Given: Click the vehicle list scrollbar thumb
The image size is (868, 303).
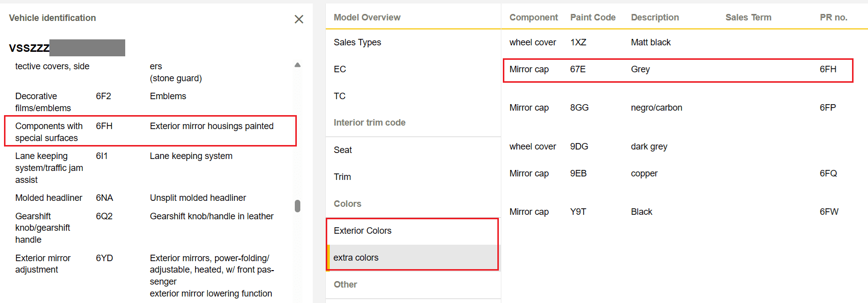Looking at the screenshot, I should (x=297, y=206).
